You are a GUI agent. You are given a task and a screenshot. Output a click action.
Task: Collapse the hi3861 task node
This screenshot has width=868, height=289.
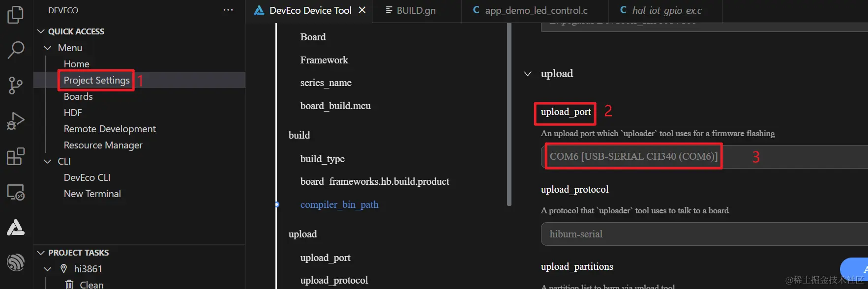(x=48, y=269)
